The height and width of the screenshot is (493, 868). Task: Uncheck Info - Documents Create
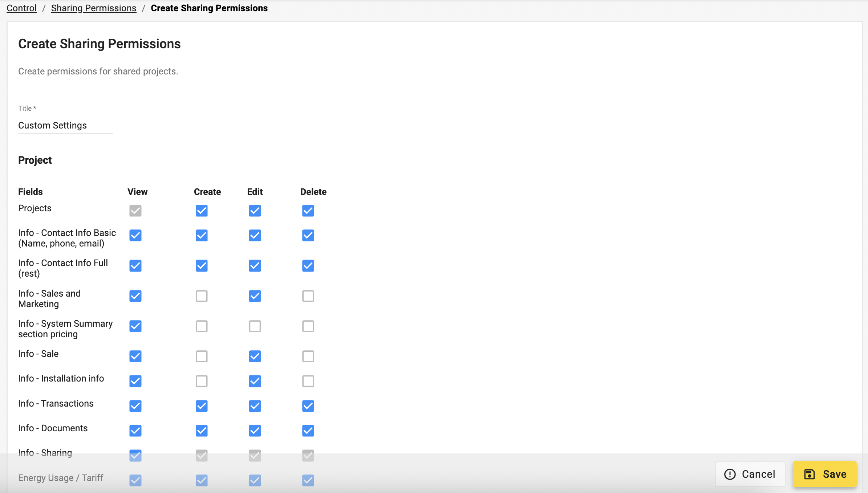pos(202,431)
